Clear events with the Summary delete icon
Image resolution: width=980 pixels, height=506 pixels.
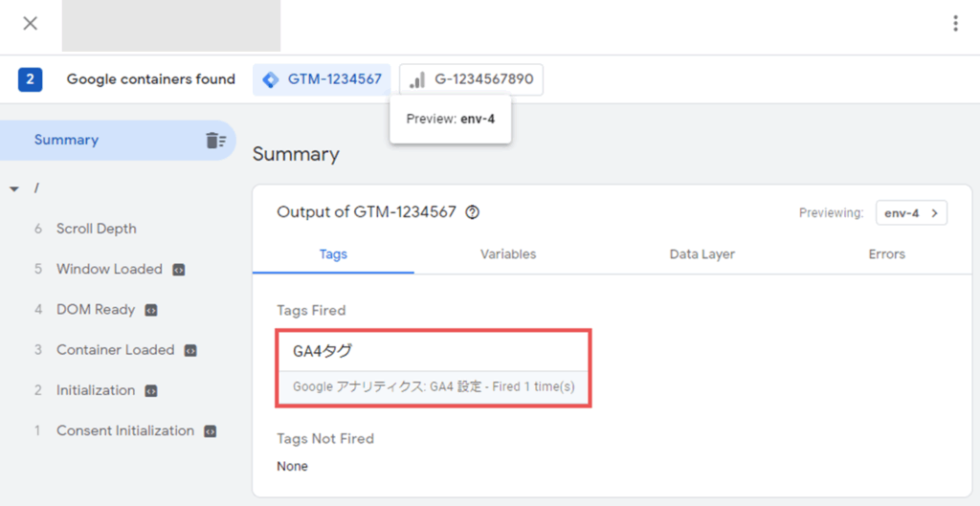pyautogui.click(x=216, y=141)
